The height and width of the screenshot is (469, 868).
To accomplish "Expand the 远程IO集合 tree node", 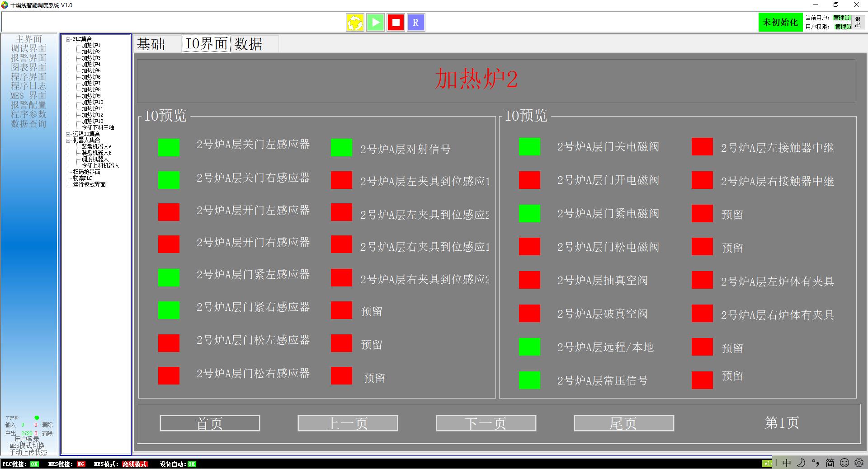I will tap(68, 134).
